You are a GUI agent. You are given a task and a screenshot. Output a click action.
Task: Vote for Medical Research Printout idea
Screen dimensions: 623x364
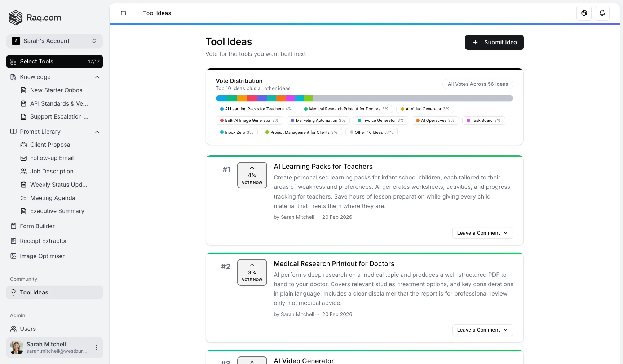[x=252, y=272]
